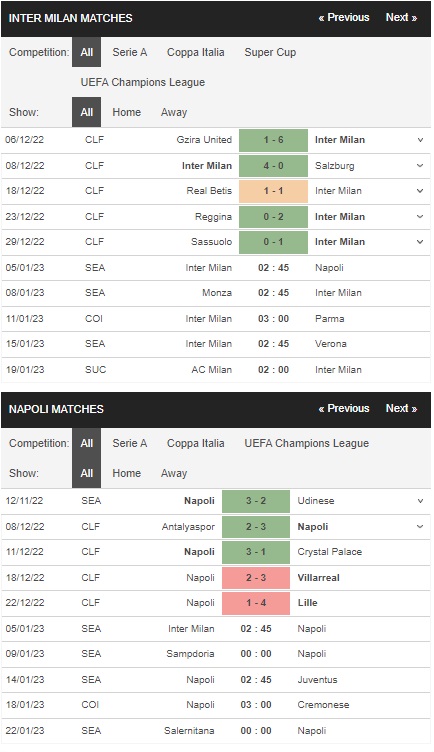Filter Inter Milan by UEFA Champions League

(142, 82)
